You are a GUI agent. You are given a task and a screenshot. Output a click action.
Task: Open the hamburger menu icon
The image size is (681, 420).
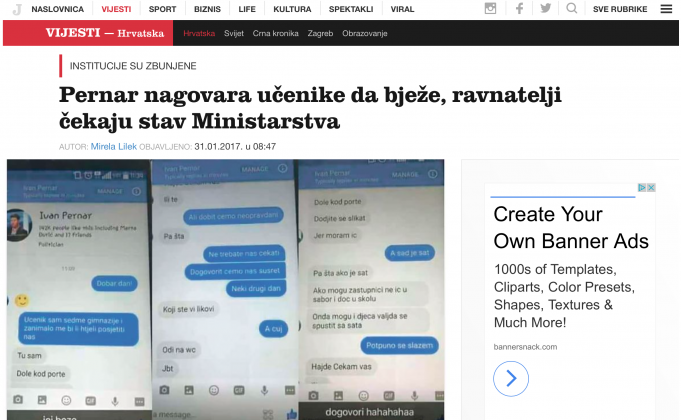[666, 8]
